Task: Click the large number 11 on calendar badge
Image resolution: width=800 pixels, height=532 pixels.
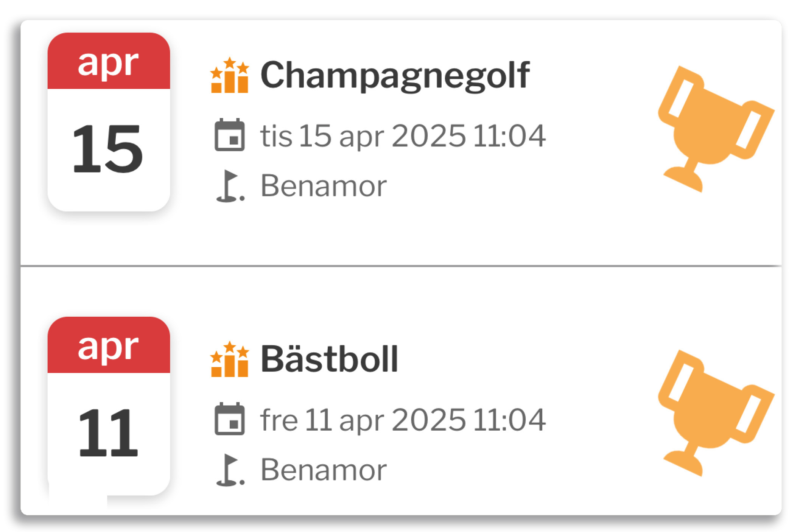Action: click(x=108, y=433)
